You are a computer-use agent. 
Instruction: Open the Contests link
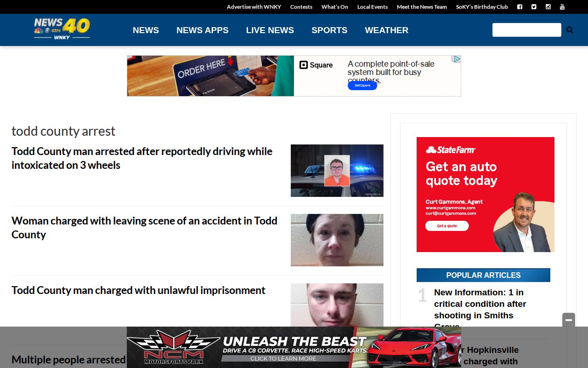coord(301,7)
